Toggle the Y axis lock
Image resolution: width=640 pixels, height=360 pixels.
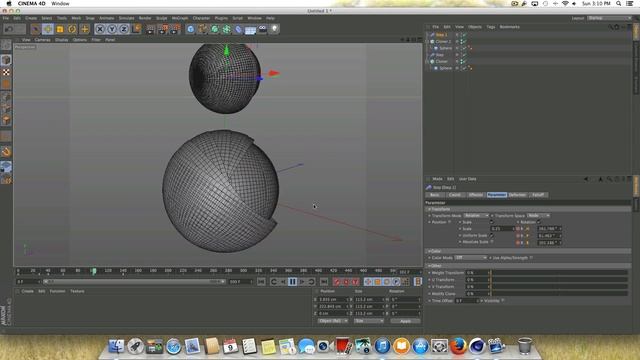pyautogui.click(x=112, y=29)
